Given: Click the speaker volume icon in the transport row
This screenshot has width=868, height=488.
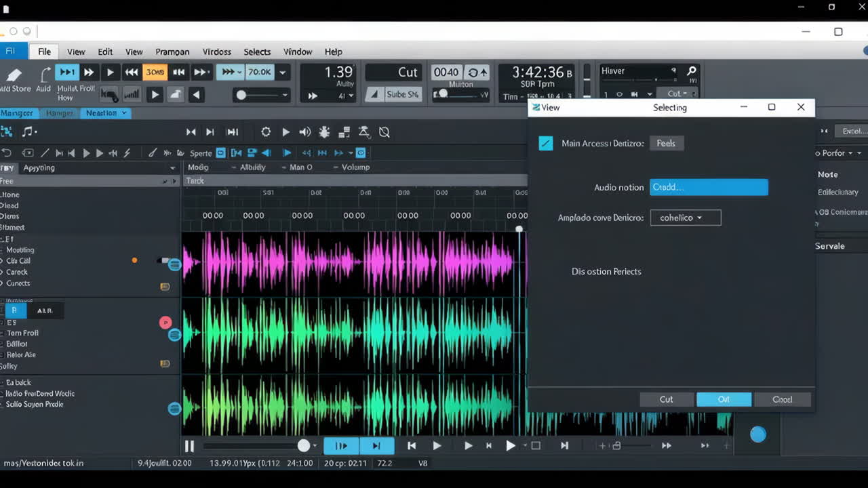Looking at the screenshot, I should (304, 132).
